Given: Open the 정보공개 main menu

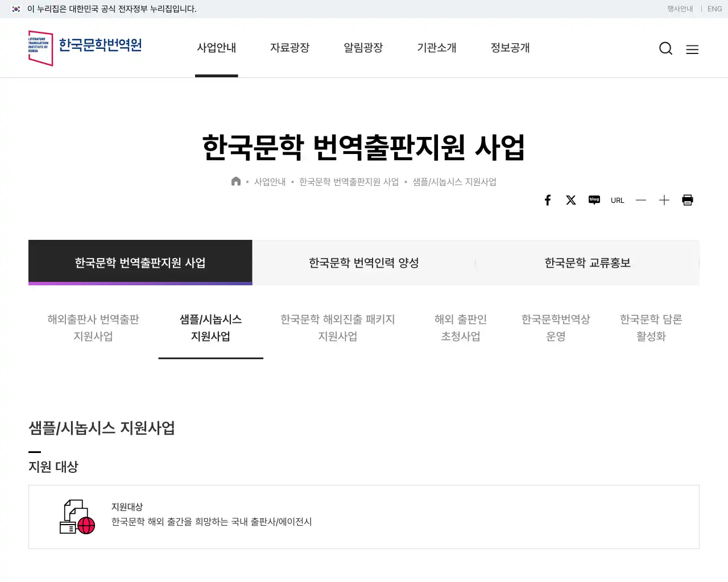Looking at the screenshot, I should coord(510,48).
